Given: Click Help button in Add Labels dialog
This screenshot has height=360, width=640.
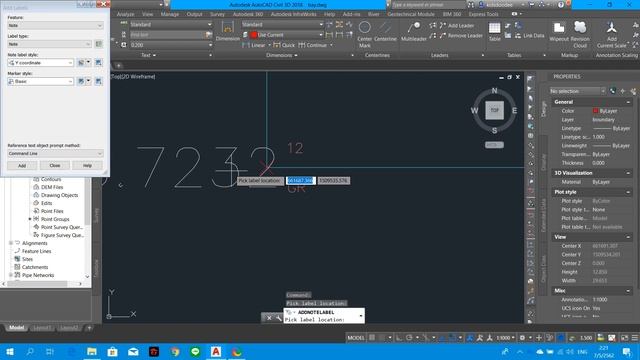Looking at the screenshot, I should 87,165.
